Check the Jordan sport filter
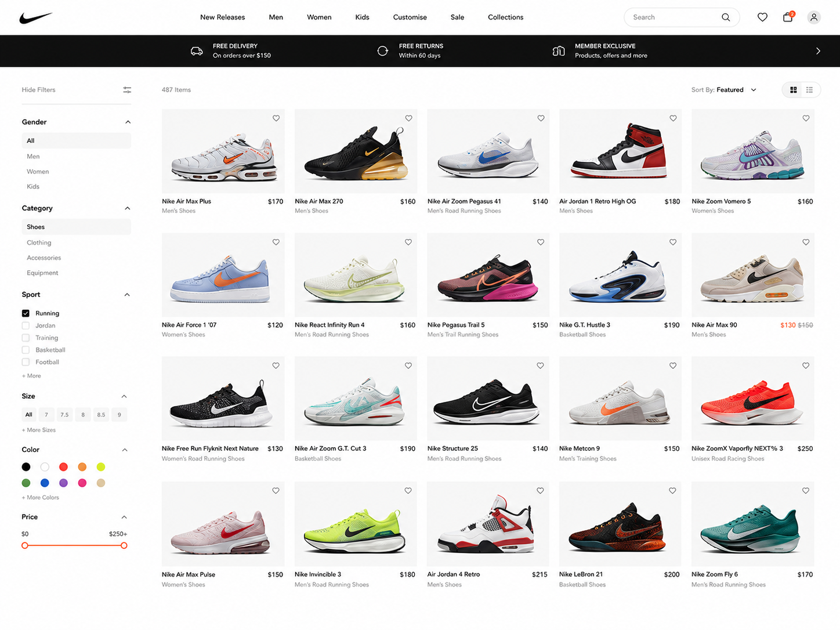Image resolution: width=840 pixels, height=630 pixels. click(x=26, y=325)
